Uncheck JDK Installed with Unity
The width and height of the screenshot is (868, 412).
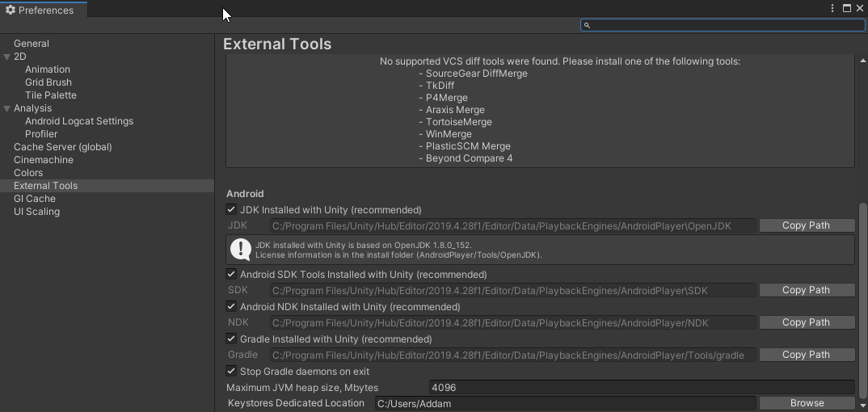pos(231,210)
